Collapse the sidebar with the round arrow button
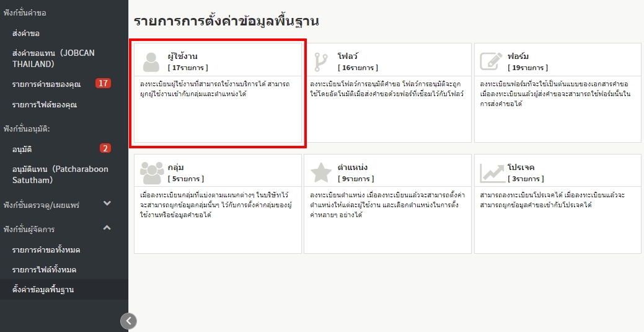The height and width of the screenshot is (332, 644). pos(128,320)
